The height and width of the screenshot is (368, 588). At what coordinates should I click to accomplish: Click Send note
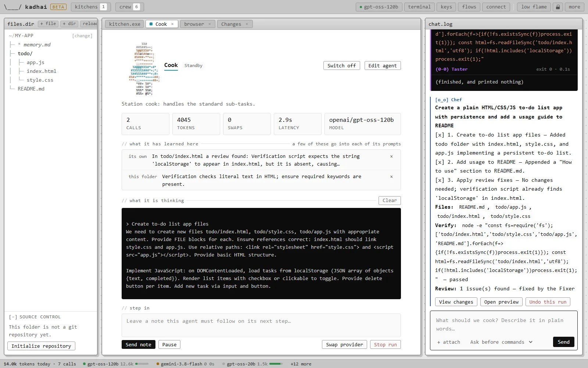tap(138, 345)
